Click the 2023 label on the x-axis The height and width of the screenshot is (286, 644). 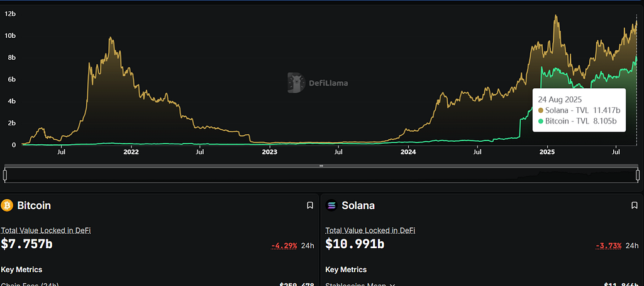(270, 152)
